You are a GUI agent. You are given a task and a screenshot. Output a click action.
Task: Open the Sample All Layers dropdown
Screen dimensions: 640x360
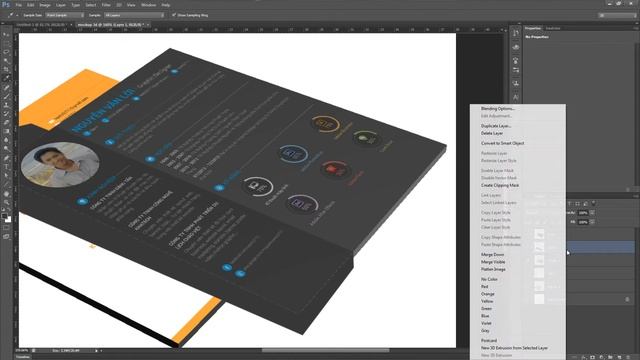pos(134,15)
